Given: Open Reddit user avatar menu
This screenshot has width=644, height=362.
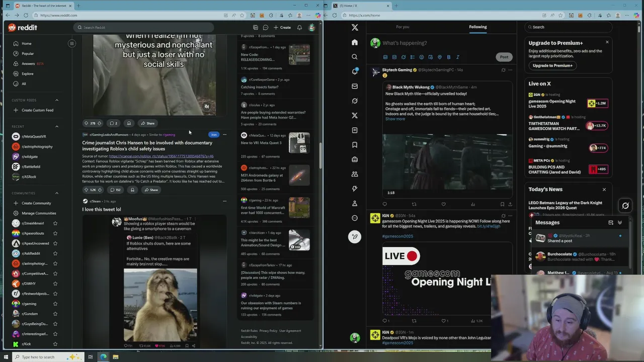Looking at the screenshot, I should (311, 27).
